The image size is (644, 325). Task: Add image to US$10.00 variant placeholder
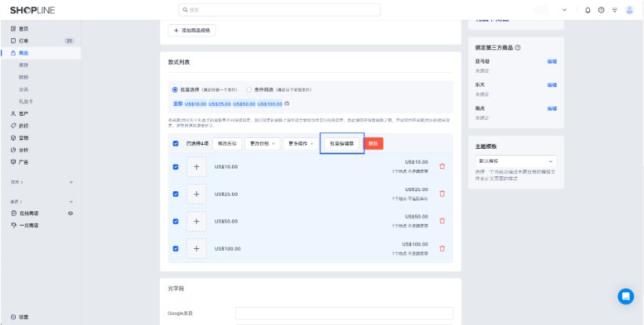pos(197,167)
